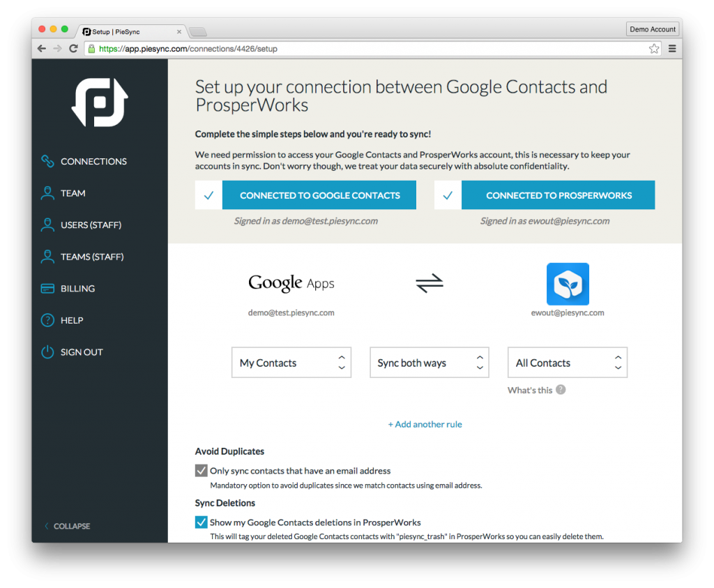Click the secure lock icon

pyautogui.click(x=91, y=49)
